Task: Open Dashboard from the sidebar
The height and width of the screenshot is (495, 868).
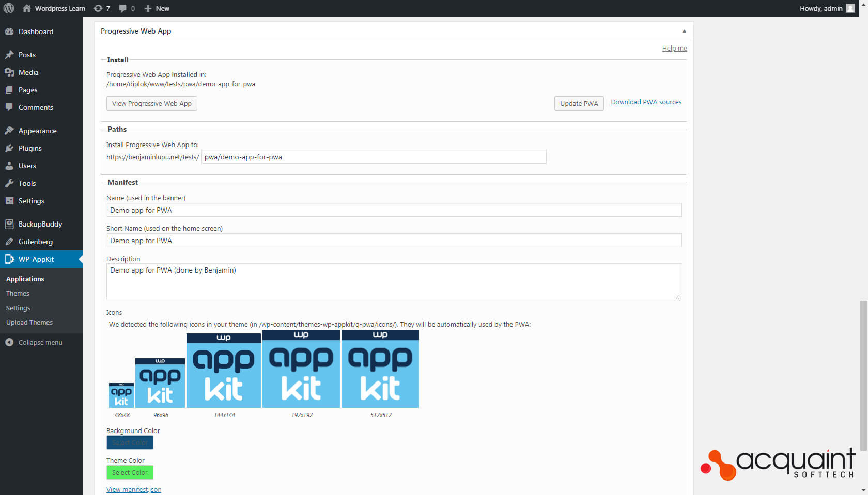Action: click(x=36, y=31)
